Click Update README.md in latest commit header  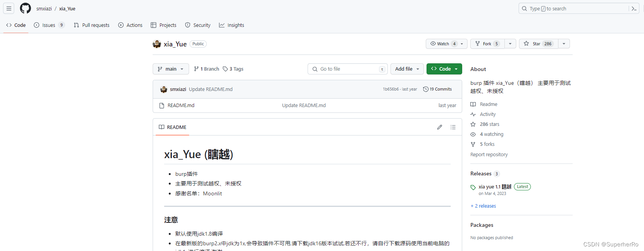(211, 89)
